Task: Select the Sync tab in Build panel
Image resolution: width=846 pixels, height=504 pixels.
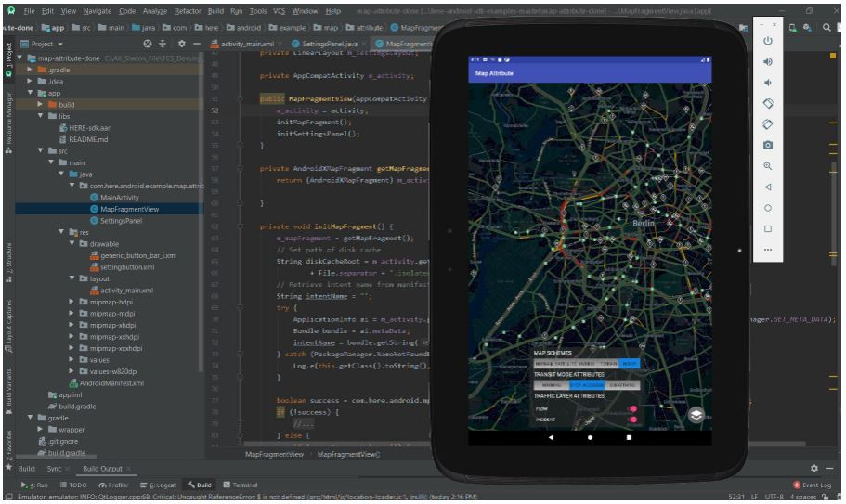Action: pos(54,469)
